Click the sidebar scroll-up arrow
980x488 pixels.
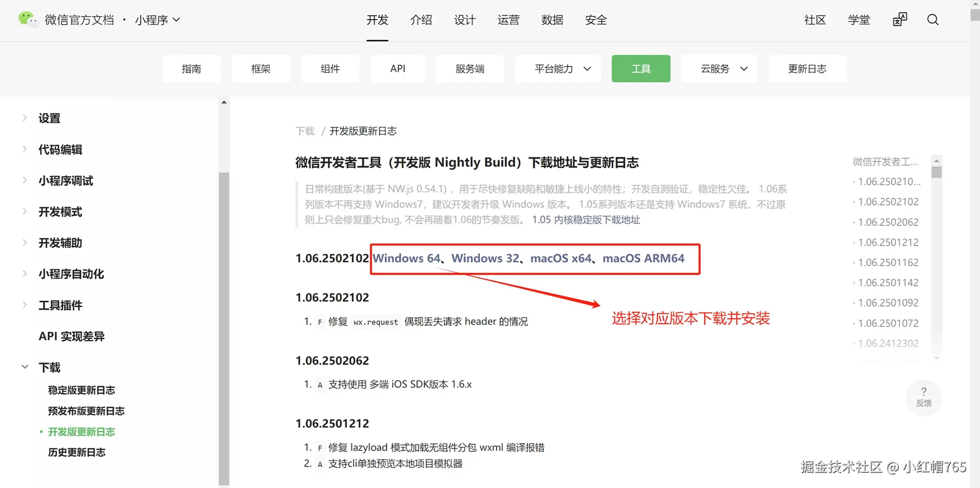click(x=224, y=102)
